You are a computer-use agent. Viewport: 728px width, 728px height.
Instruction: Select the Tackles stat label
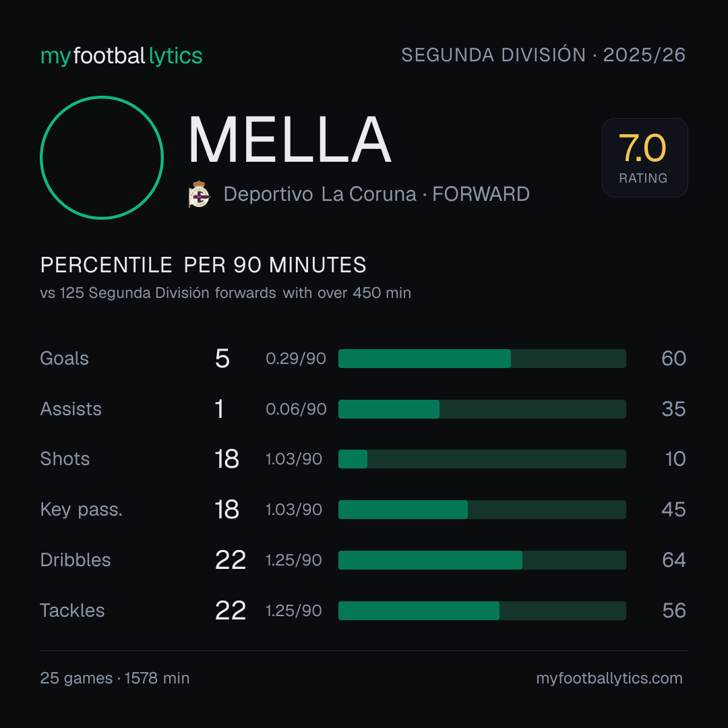[72, 611]
